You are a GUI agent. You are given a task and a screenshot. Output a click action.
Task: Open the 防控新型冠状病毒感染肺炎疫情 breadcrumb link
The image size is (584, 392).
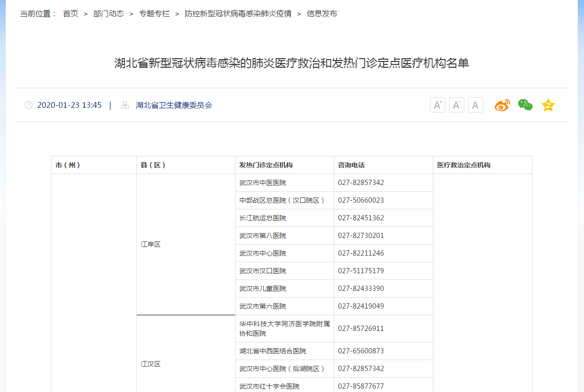[x=238, y=14]
